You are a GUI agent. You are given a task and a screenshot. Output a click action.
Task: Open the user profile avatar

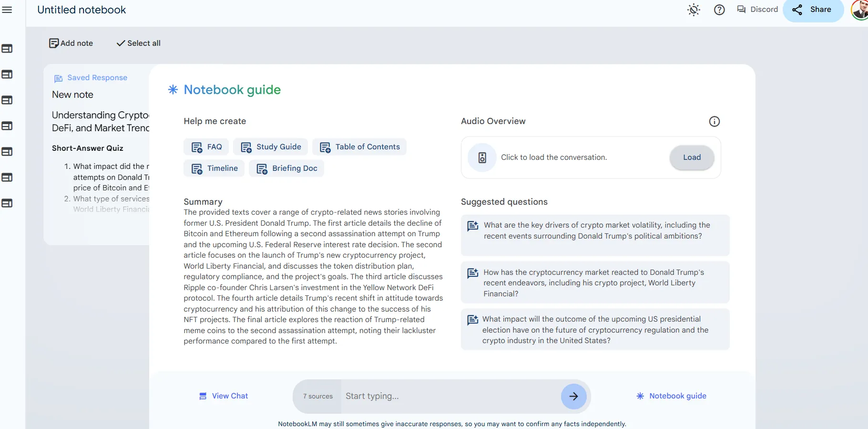860,10
